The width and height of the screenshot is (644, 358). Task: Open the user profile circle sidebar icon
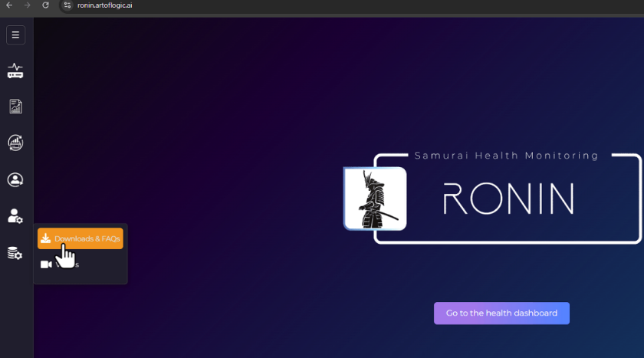pos(15,180)
